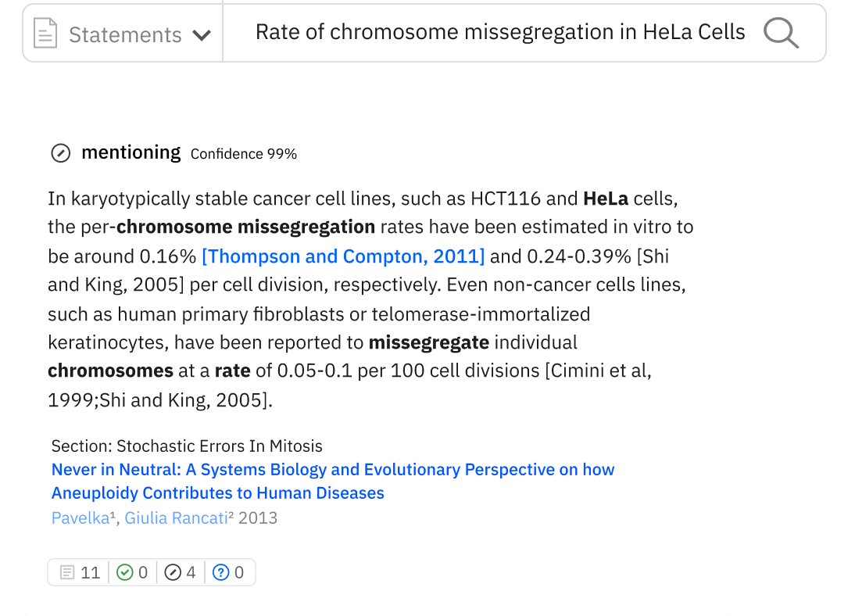This screenshot has width=855, height=616.
Task: Click the green supporting citations icon
Action: point(123,572)
